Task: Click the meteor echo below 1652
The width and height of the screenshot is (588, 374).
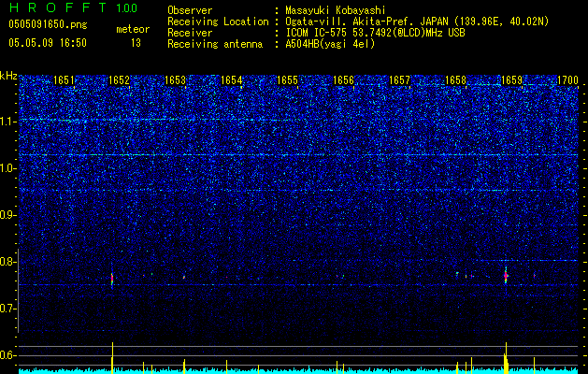Action: (x=112, y=279)
